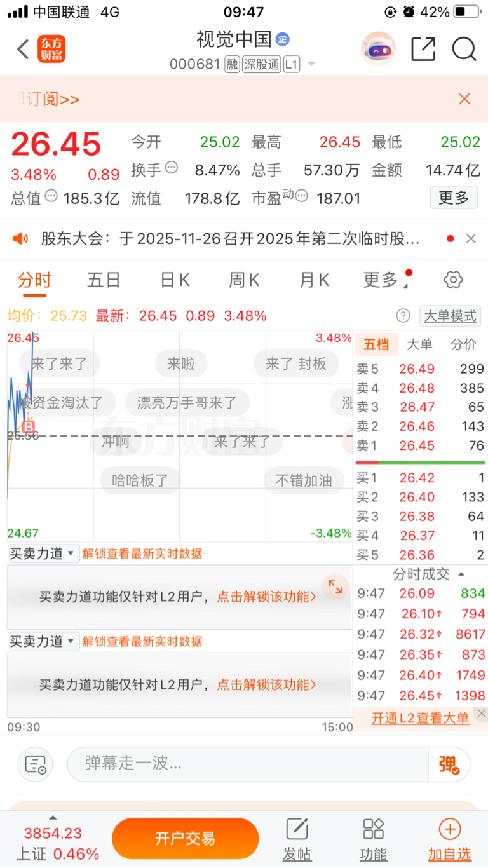Tap the share export icon
Screen dimensions: 488x868
pyautogui.click(x=423, y=49)
